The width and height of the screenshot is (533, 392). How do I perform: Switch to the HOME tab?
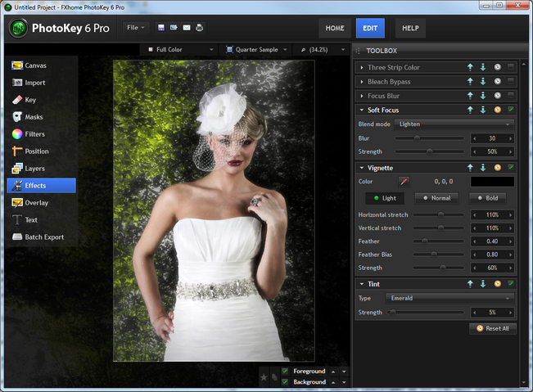(x=335, y=28)
